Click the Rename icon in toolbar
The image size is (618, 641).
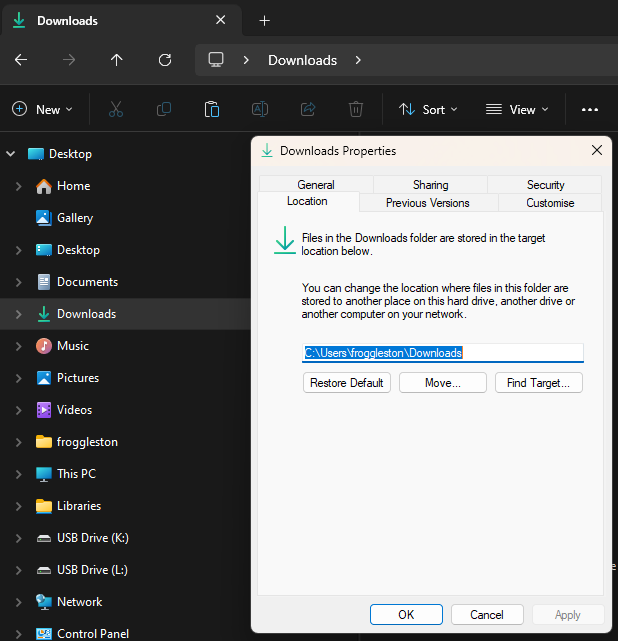[x=260, y=109]
